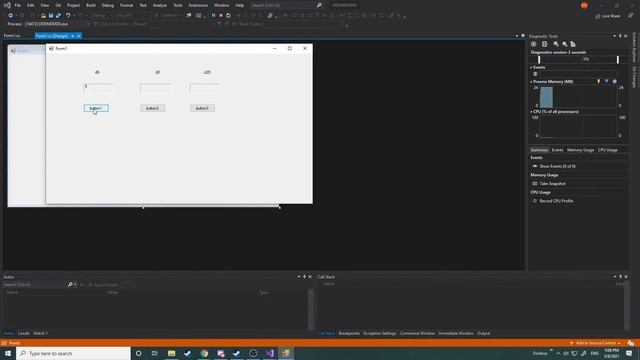Click the Take Snapshot link

tap(552, 184)
